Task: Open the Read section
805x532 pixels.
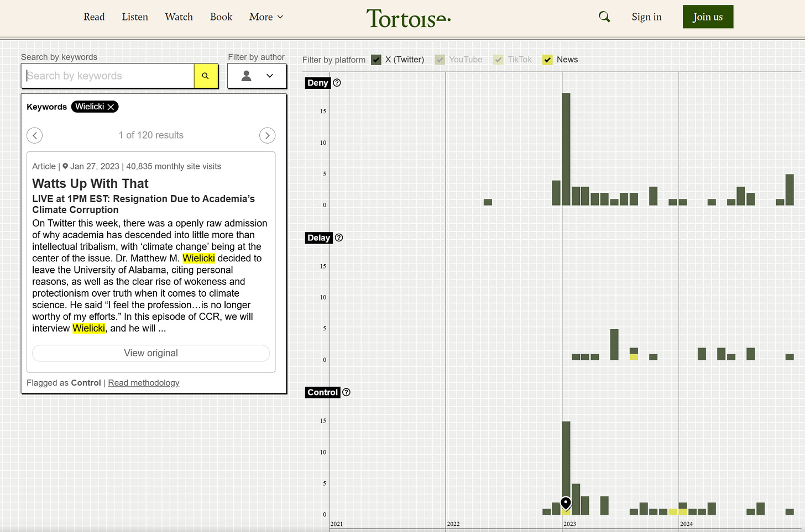Action: tap(94, 17)
